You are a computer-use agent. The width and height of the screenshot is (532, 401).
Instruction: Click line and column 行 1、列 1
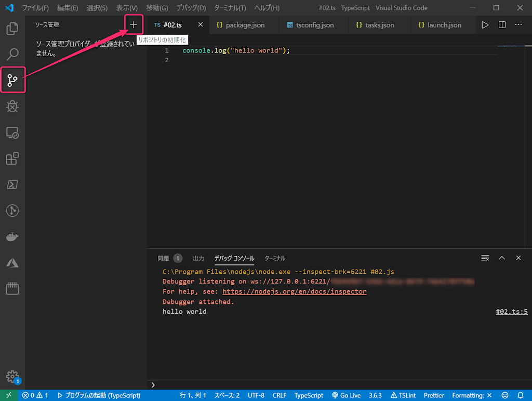tap(192, 395)
